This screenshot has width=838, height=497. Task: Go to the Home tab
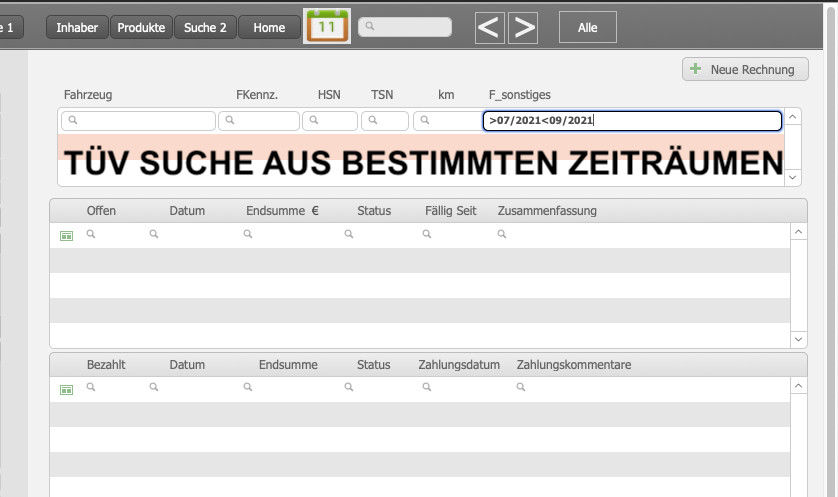269,27
